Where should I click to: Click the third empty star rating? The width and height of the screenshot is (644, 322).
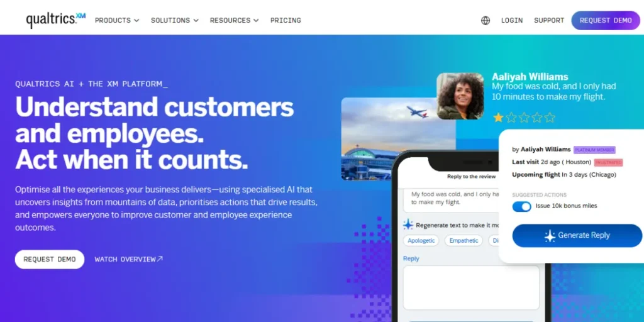point(524,118)
